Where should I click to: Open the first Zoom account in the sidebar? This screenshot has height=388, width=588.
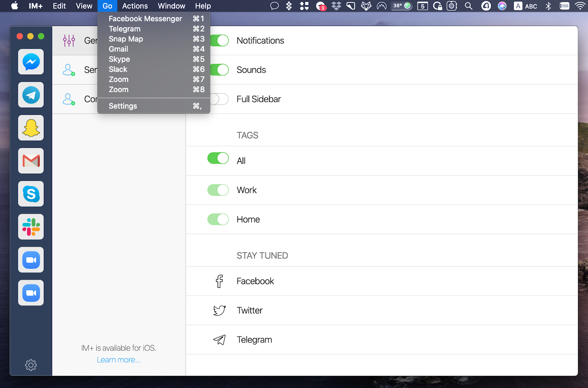click(x=31, y=260)
